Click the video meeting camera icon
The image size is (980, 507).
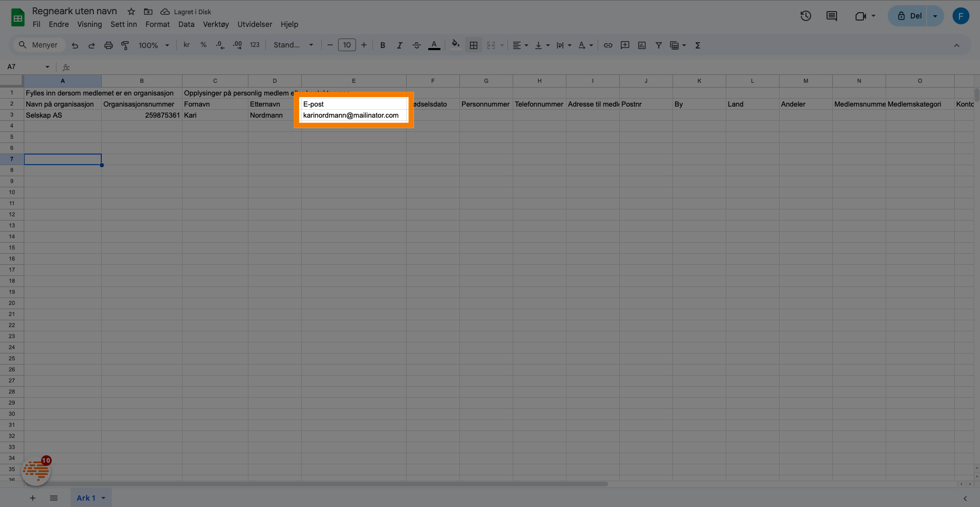click(860, 16)
